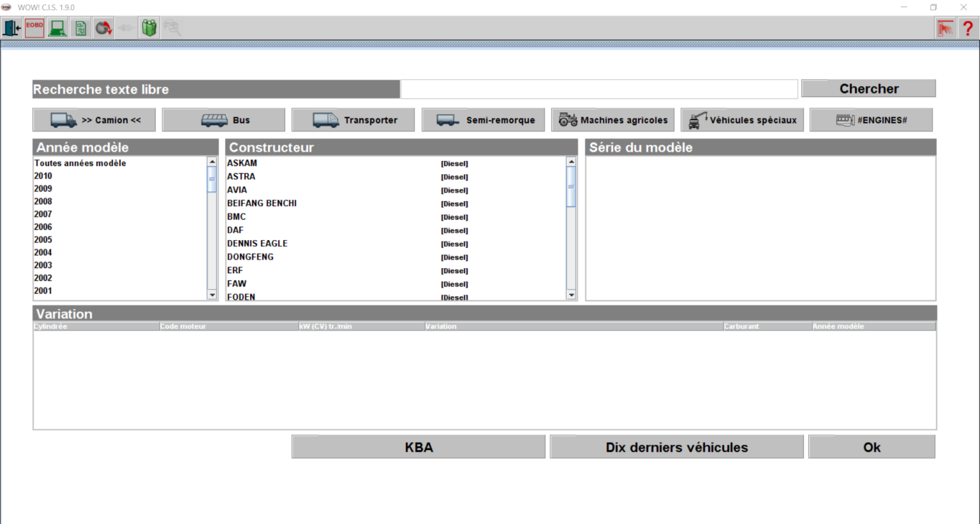Open the EOBD function from toolbar
The width and height of the screenshot is (980, 524).
click(34, 28)
